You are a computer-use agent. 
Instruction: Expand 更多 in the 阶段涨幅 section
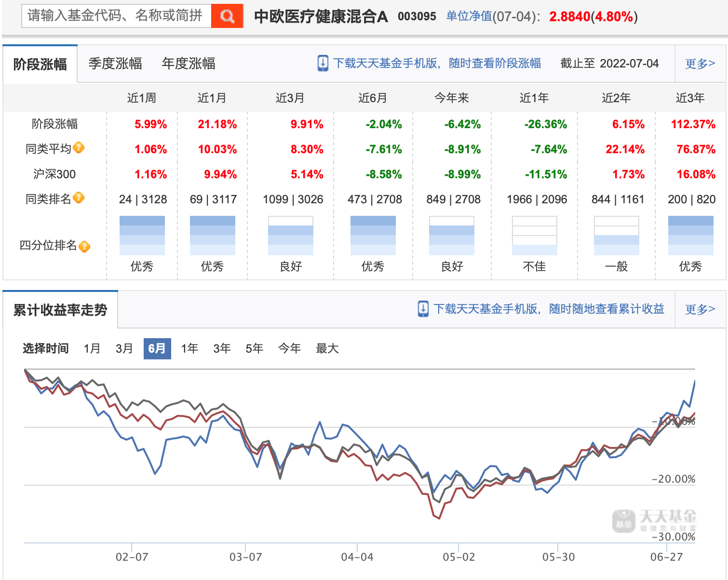[x=700, y=64]
